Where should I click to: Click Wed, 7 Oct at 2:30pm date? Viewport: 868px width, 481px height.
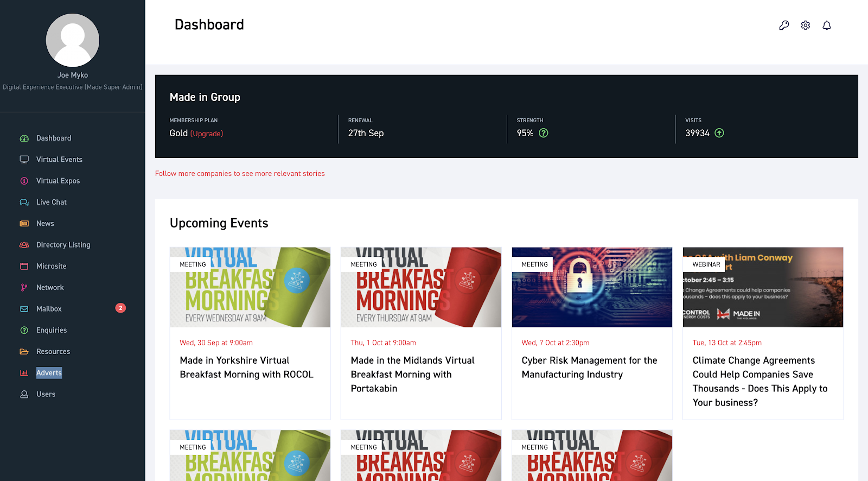pyautogui.click(x=556, y=343)
